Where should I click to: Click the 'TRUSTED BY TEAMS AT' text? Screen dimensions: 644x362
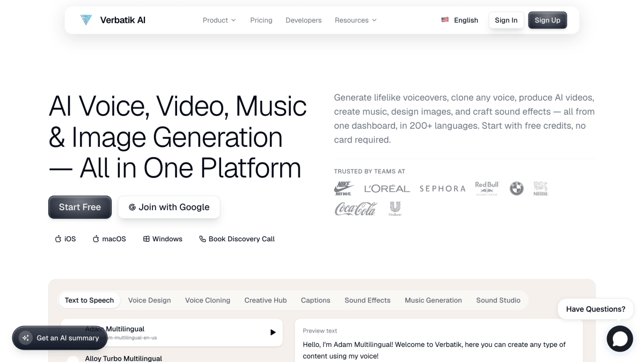(369, 172)
